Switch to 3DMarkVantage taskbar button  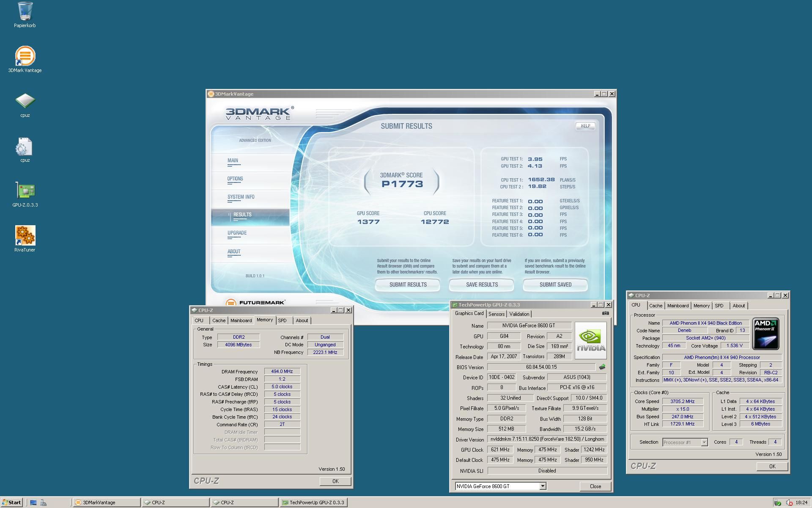(107, 502)
